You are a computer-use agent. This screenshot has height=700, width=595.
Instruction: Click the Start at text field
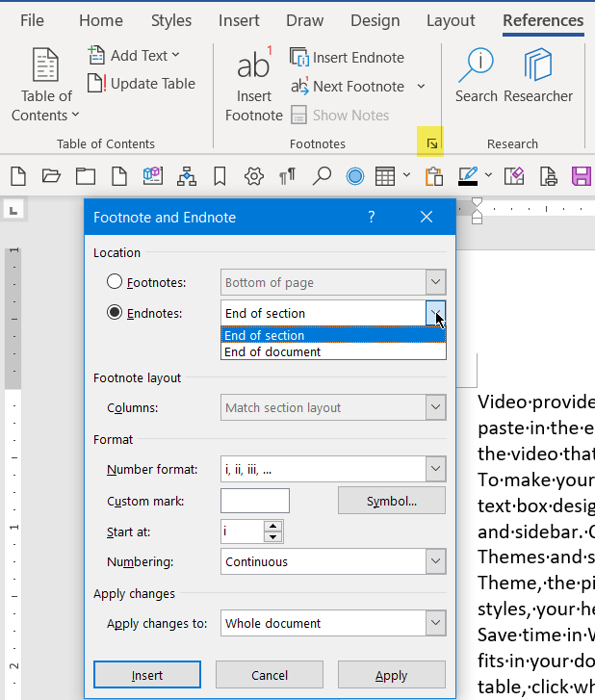tap(243, 531)
